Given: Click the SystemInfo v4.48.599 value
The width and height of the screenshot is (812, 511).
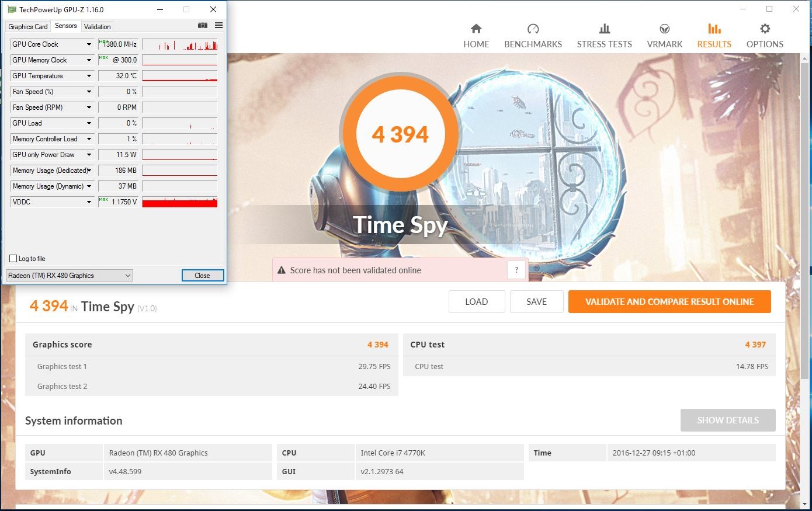Looking at the screenshot, I should (188, 471).
